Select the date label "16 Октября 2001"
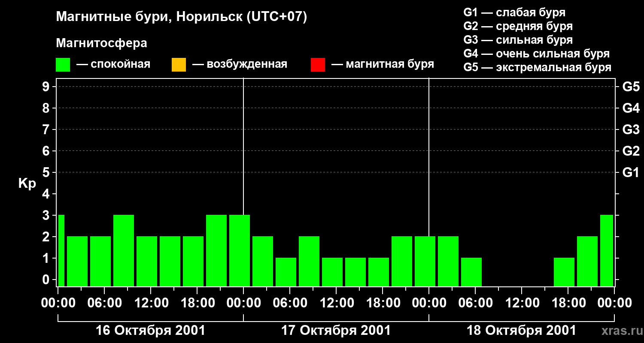The image size is (644, 343). tap(150, 331)
